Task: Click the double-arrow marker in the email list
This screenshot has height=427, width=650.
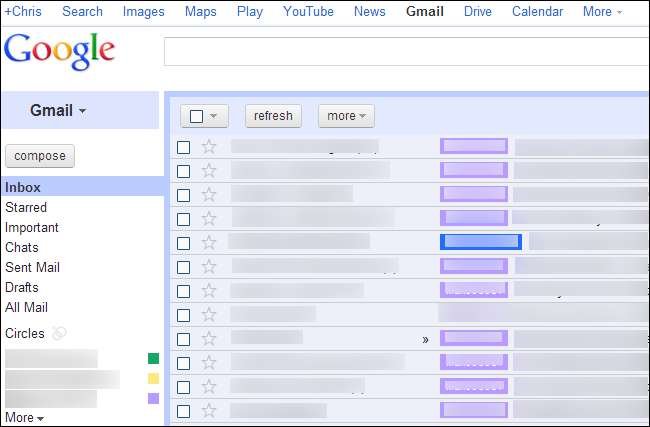Action: 425,339
